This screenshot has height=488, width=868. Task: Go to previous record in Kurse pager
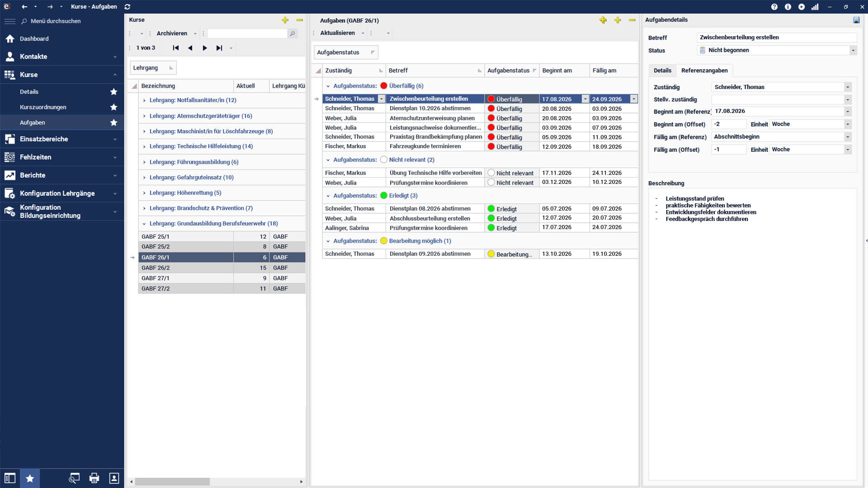tap(190, 48)
